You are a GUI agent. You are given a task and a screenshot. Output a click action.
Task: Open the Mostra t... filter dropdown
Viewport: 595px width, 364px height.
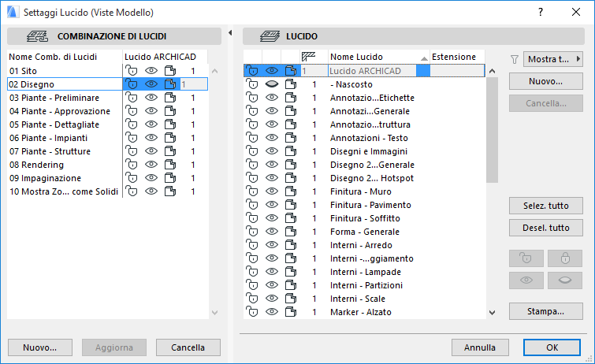point(553,59)
